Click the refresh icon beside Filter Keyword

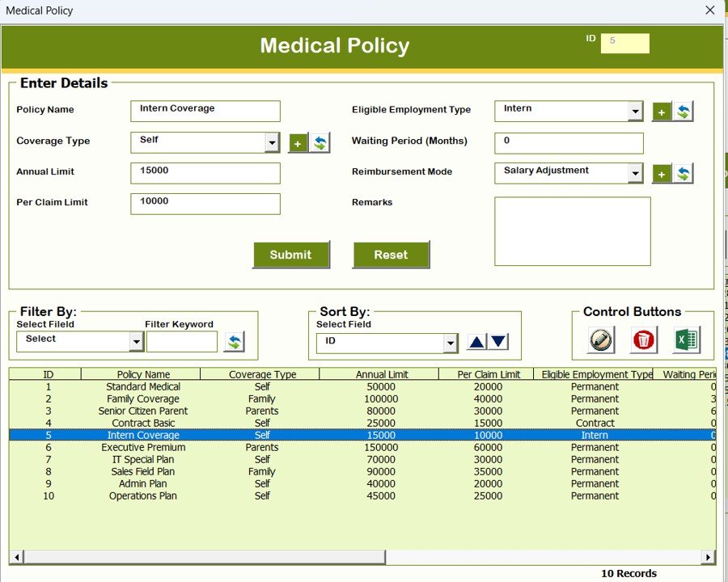(x=235, y=342)
